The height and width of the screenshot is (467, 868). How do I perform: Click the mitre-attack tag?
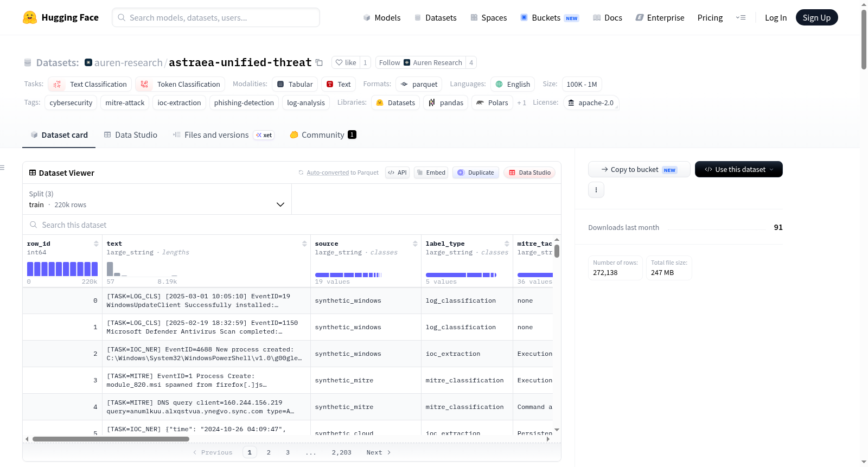coord(125,103)
